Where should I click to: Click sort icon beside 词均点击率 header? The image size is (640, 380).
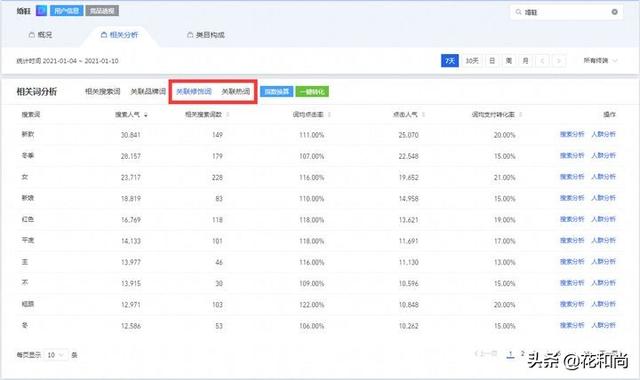(x=329, y=115)
